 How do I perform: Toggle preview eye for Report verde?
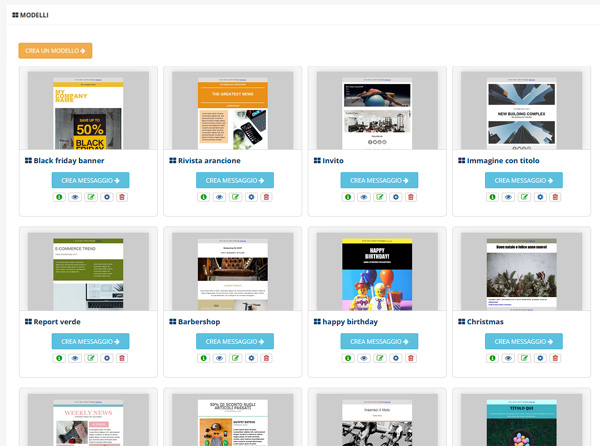(76, 358)
